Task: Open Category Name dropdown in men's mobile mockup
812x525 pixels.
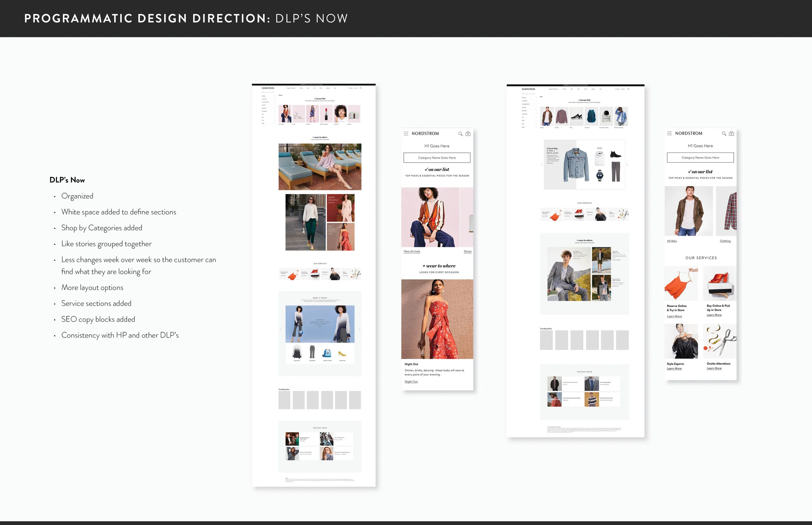Action: [700, 157]
